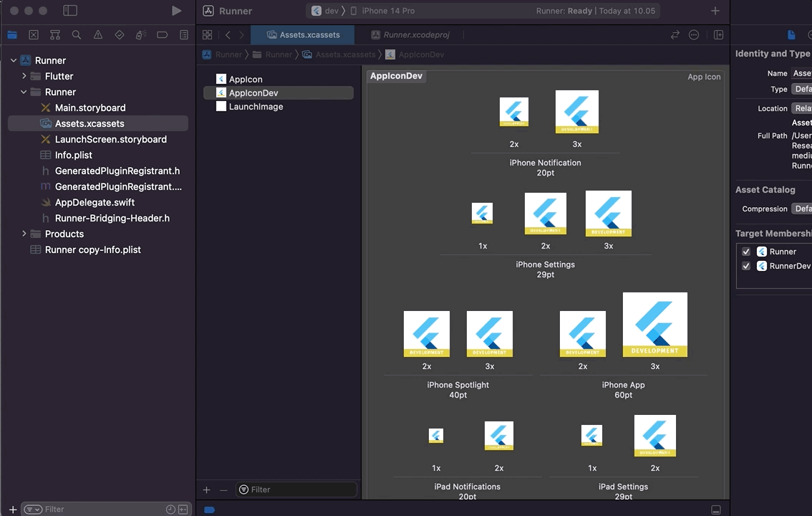This screenshot has width=812, height=516.
Task: Add a file via navigator plus button
Action: click(x=13, y=510)
